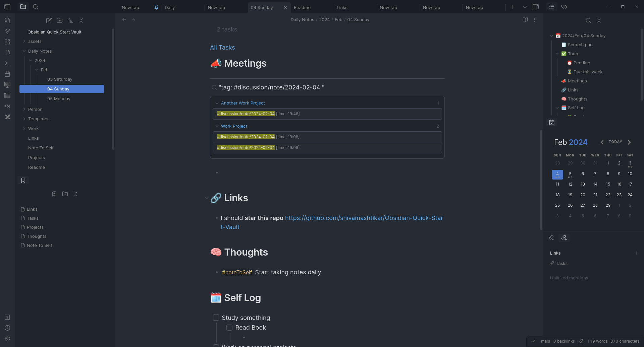The height and width of the screenshot is (347, 644).
Task: Open the note's more options menu
Action: (x=535, y=20)
